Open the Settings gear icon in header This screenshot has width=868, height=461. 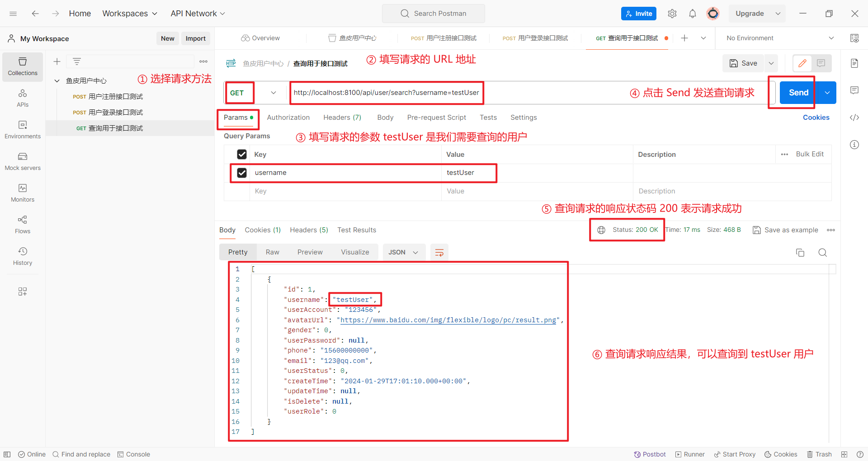[x=672, y=14]
